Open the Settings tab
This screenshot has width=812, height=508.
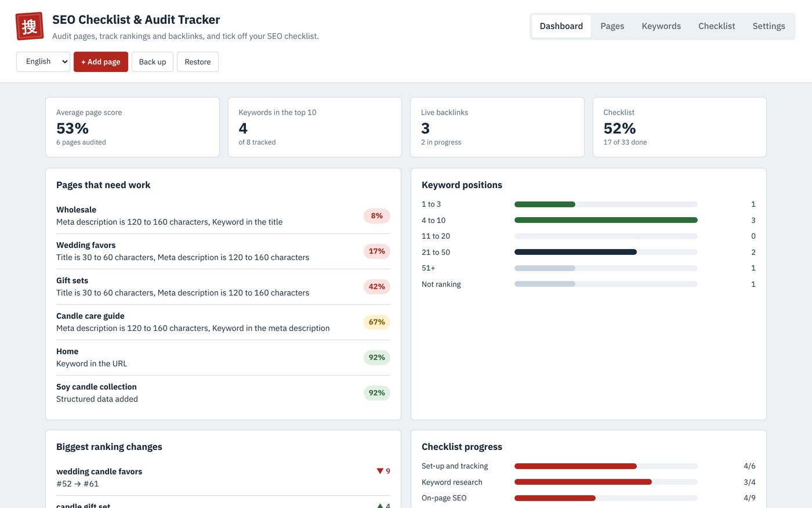[769, 26]
